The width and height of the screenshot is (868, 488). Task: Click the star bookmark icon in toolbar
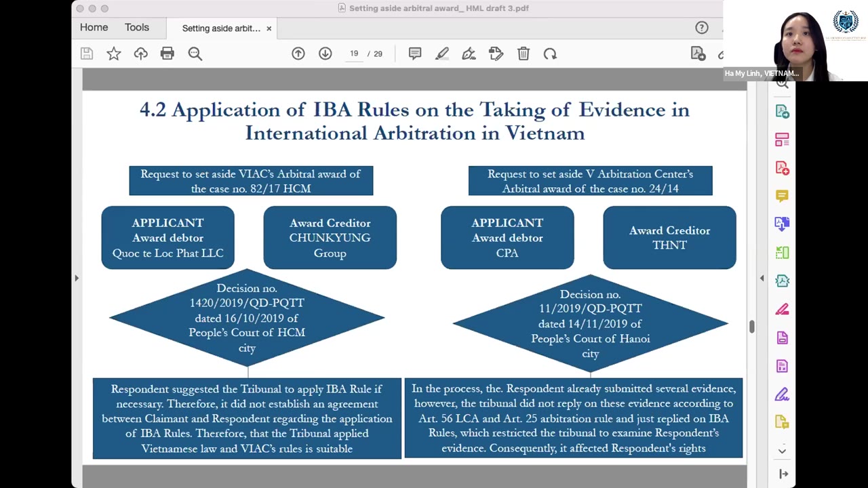click(x=113, y=54)
